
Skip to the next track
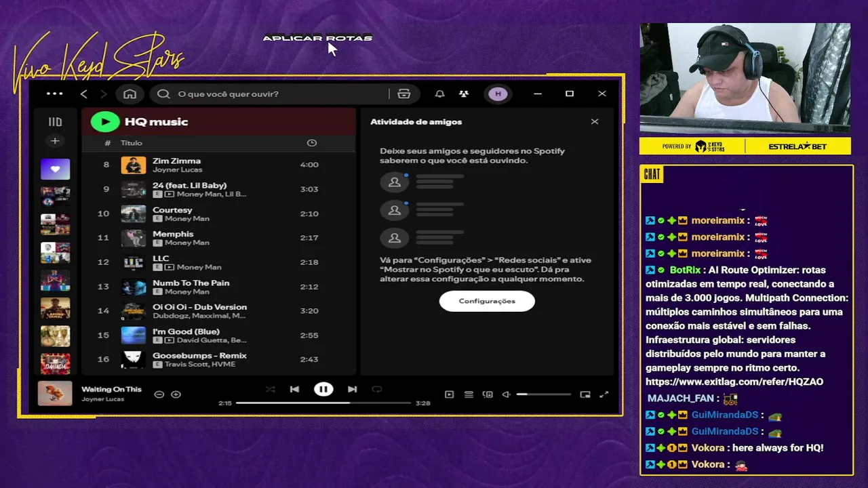click(352, 389)
